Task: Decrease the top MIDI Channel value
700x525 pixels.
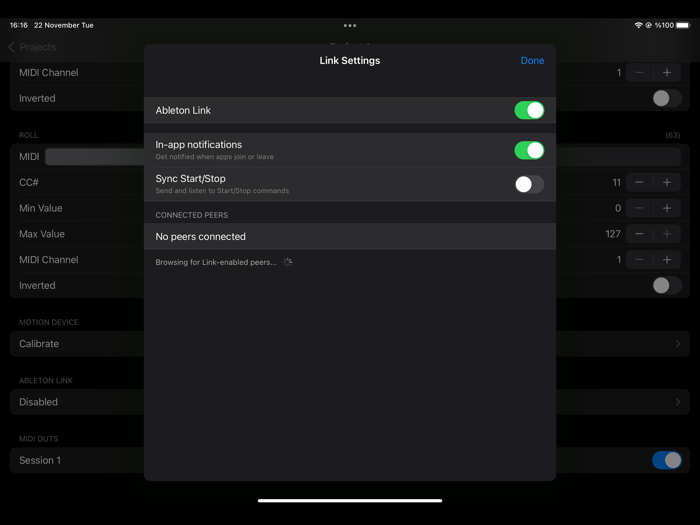Action: click(639, 72)
